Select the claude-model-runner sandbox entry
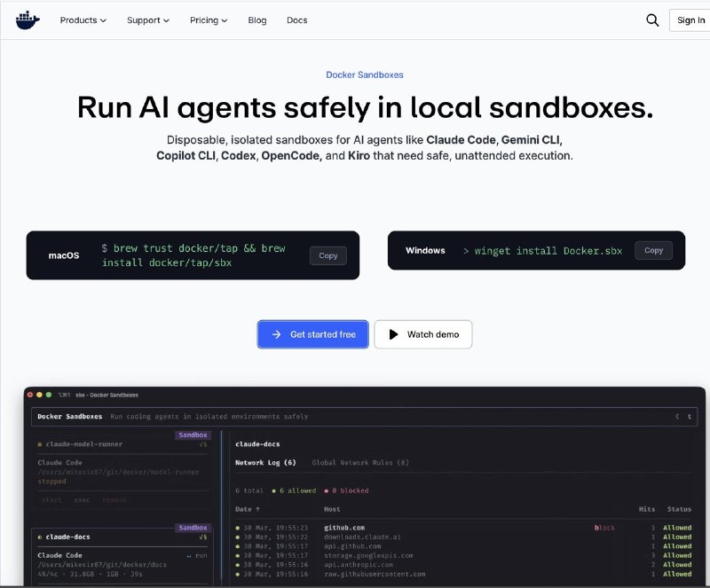Screen dimensions: 710x588 [x=84, y=444]
